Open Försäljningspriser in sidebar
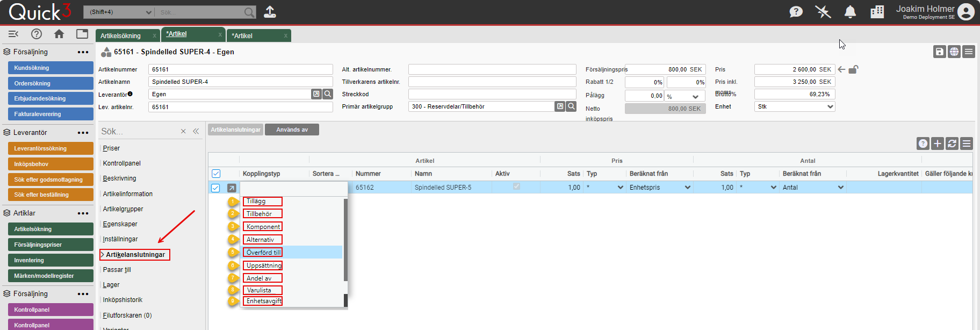The height and width of the screenshot is (330, 980). point(51,245)
